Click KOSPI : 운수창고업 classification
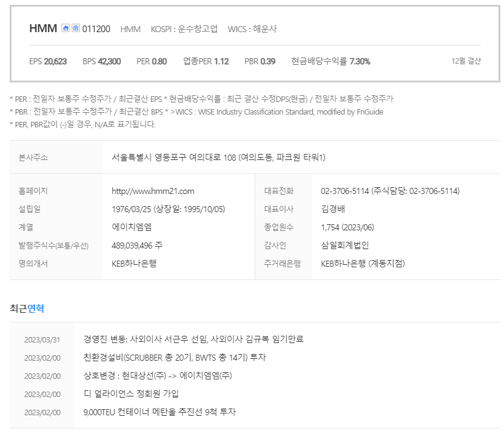This screenshot has width=504, height=434. pyautogui.click(x=184, y=29)
